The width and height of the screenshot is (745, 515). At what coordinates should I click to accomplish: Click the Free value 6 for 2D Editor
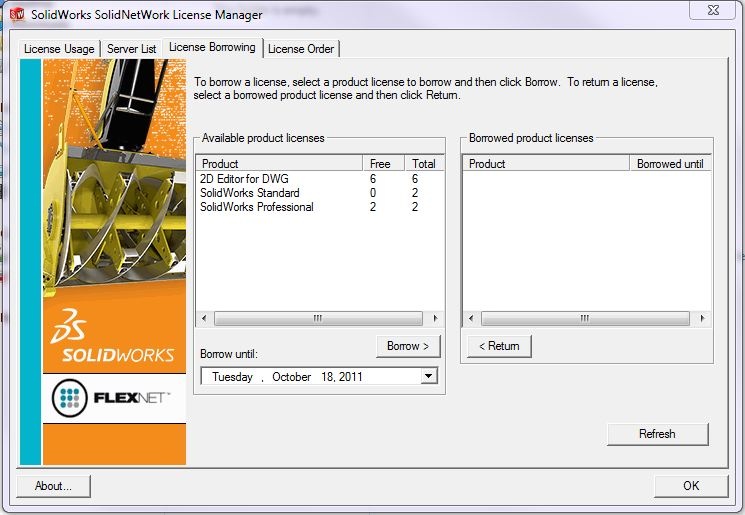click(x=373, y=179)
